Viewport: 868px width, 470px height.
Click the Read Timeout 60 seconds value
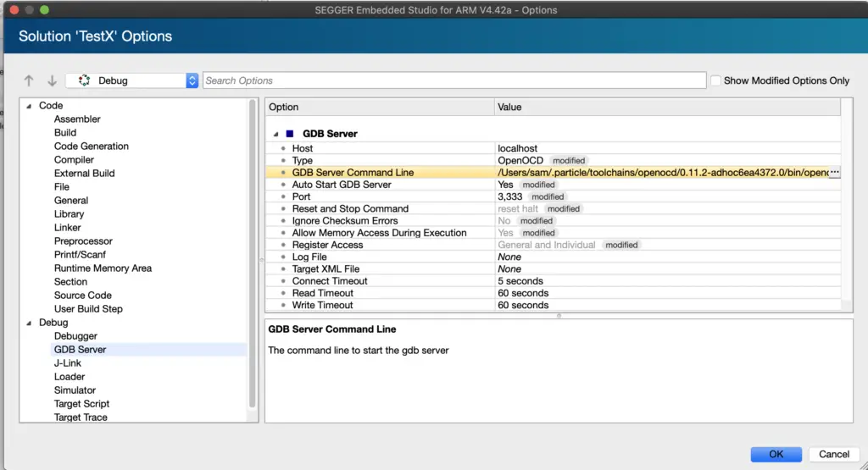[523, 293]
